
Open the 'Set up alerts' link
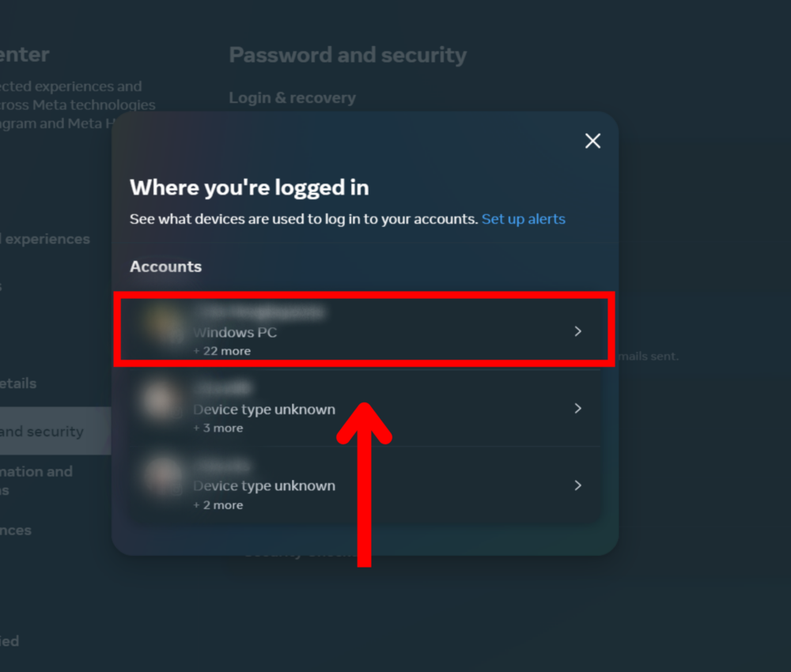coord(524,219)
